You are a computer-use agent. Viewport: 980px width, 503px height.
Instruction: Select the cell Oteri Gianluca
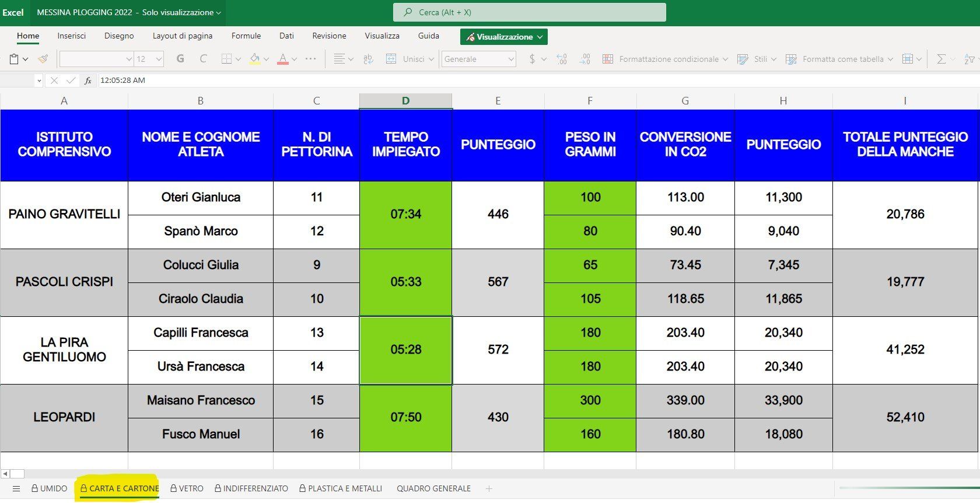coord(201,198)
